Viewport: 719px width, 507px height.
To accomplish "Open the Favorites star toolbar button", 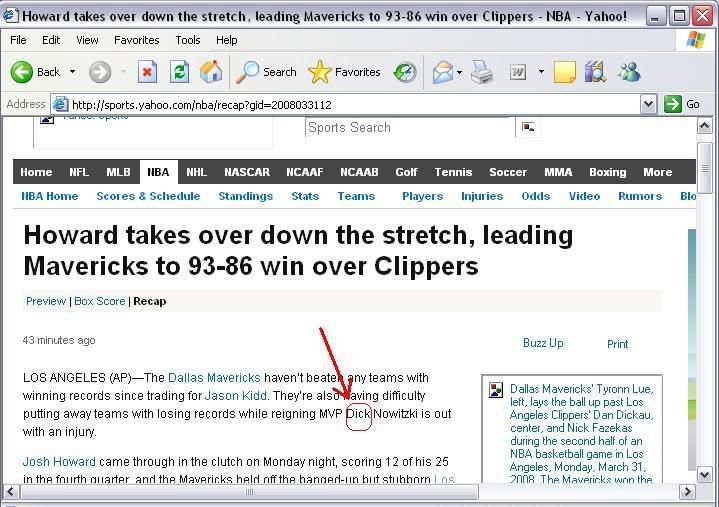I will pyautogui.click(x=344, y=72).
